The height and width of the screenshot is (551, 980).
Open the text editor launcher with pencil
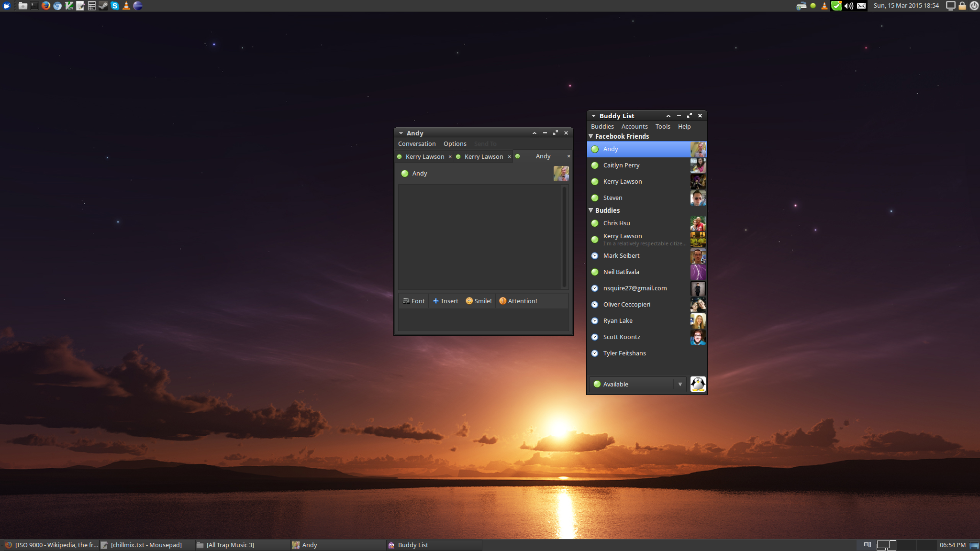click(x=80, y=6)
